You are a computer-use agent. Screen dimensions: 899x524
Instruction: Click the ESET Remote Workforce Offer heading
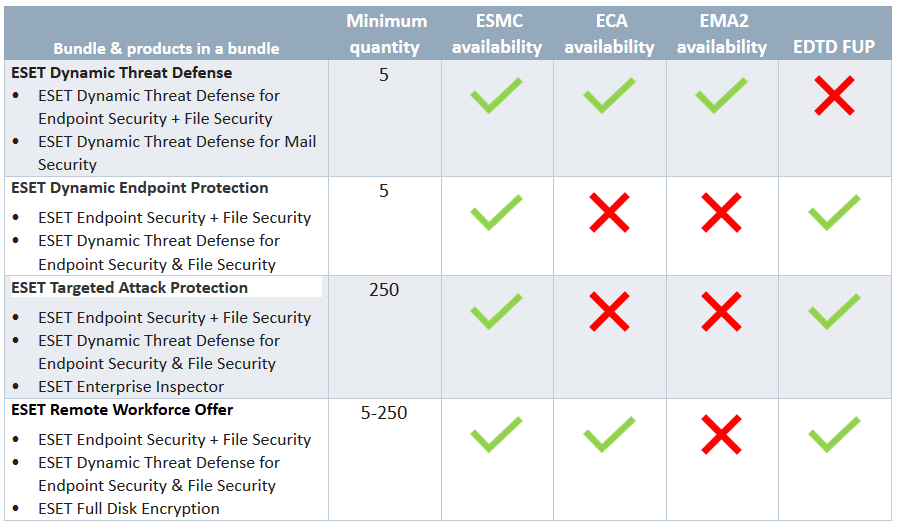(123, 410)
